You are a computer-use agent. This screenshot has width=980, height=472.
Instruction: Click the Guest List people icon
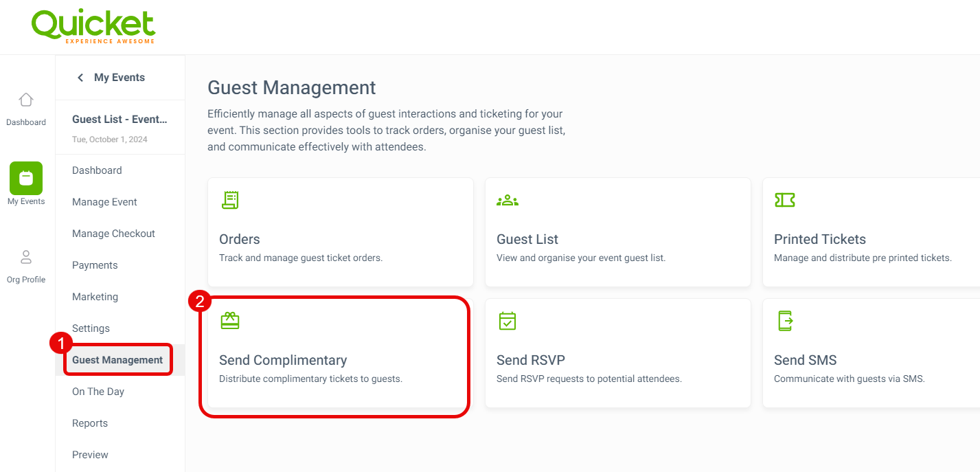508,201
